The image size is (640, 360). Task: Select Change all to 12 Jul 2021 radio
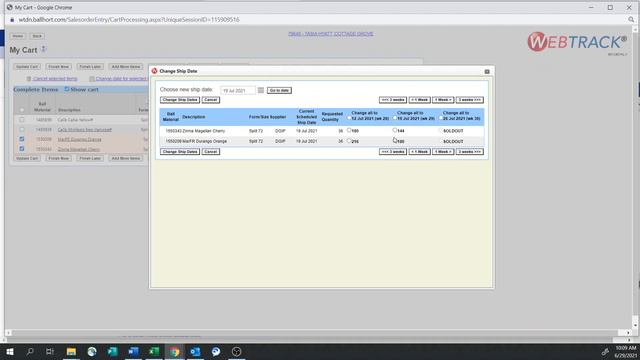(349, 118)
